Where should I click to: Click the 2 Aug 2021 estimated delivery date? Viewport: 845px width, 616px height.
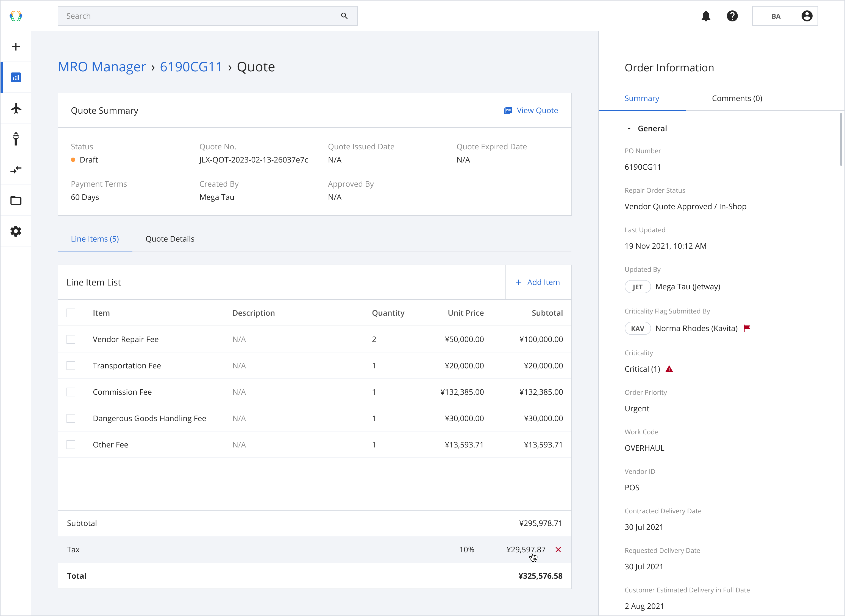[644, 606]
